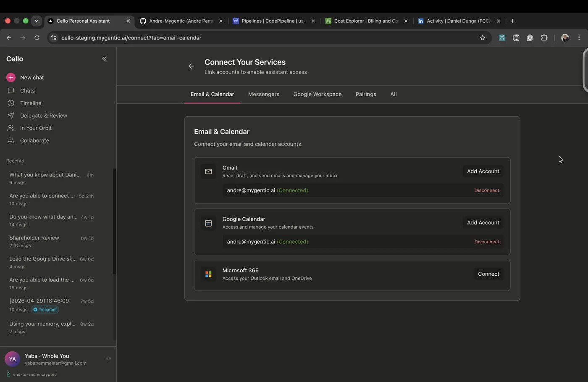588x382 pixels.
Task: Open recent chat 'Using your memory, expl...'
Action: pyautogui.click(x=51, y=327)
